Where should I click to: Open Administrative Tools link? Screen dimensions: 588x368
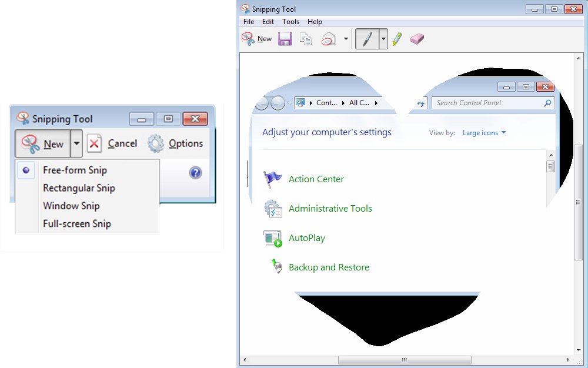click(x=330, y=208)
